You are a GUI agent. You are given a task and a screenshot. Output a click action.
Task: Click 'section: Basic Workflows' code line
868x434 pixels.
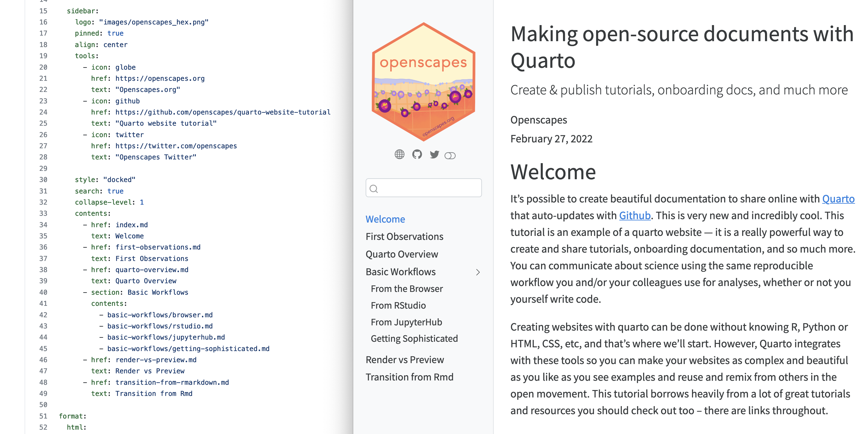coord(135,292)
